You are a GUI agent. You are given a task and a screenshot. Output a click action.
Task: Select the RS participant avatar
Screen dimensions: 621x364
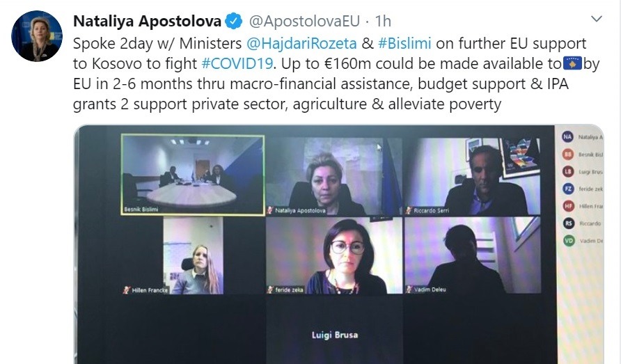coord(569,223)
